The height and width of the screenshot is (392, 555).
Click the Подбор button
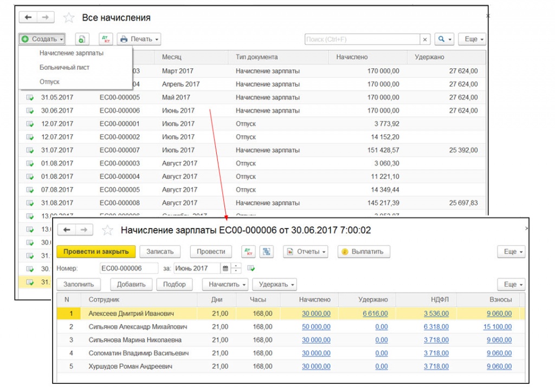[x=175, y=285]
